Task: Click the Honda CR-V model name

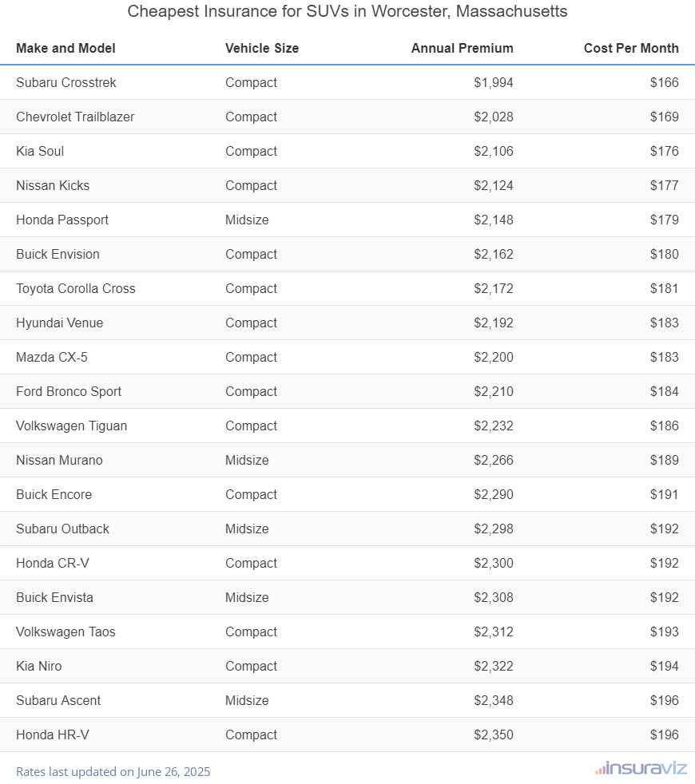Action: coord(53,563)
